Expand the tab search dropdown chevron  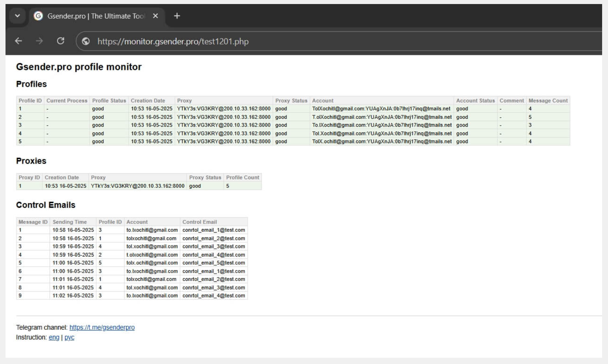[x=17, y=16]
